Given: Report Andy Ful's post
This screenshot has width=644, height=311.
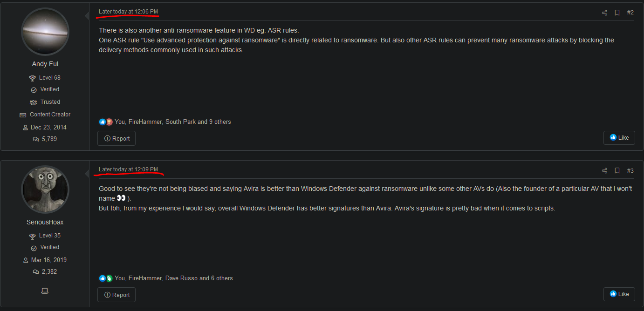Looking at the screenshot, I should [x=116, y=138].
